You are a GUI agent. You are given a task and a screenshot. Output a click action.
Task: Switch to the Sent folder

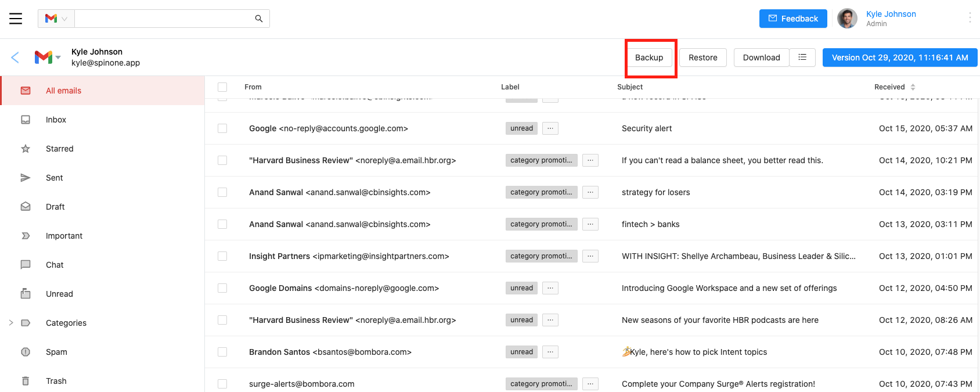[54, 178]
